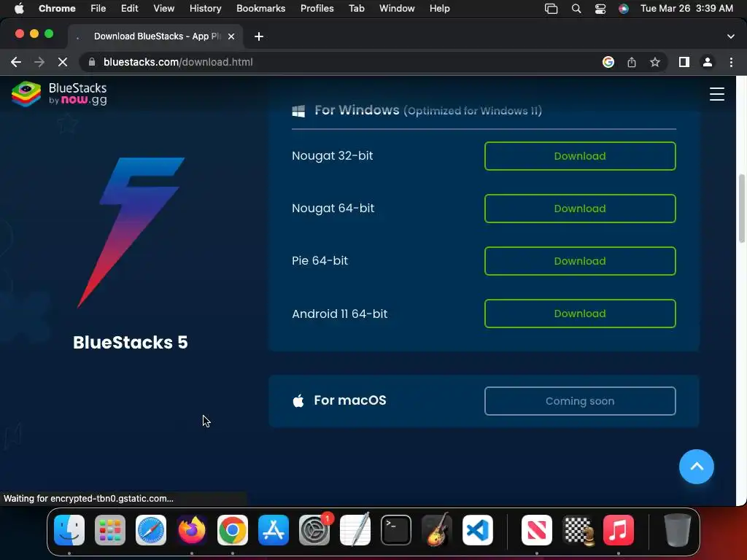Expand the tab search chevron
The height and width of the screenshot is (560, 747).
point(730,36)
